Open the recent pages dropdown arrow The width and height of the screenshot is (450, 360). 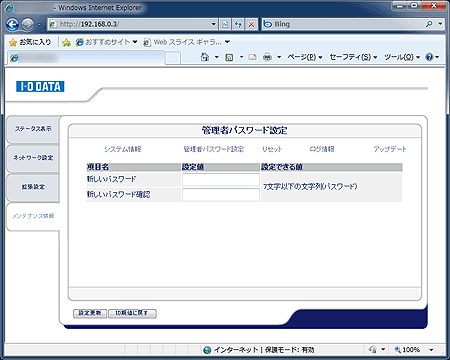coord(39,25)
